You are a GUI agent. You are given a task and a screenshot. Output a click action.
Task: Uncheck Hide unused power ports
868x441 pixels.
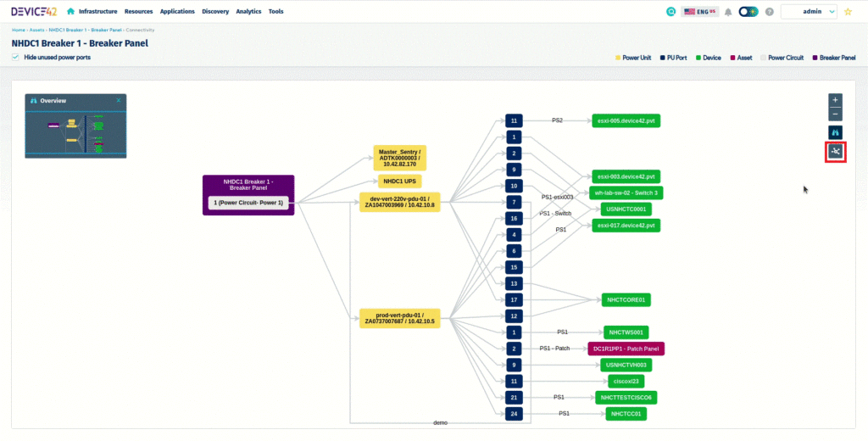coord(15,57)
